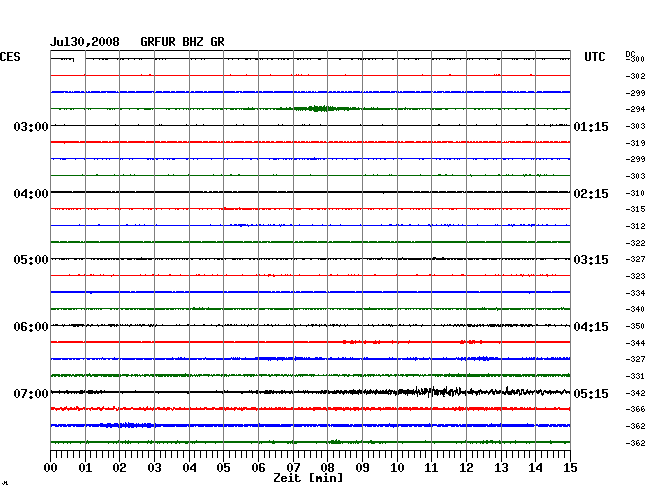Image resolution: width=650 pixels, height=494 pixels.
Task: Click the "07:00" local time label
Action: (x=31, y=393)
